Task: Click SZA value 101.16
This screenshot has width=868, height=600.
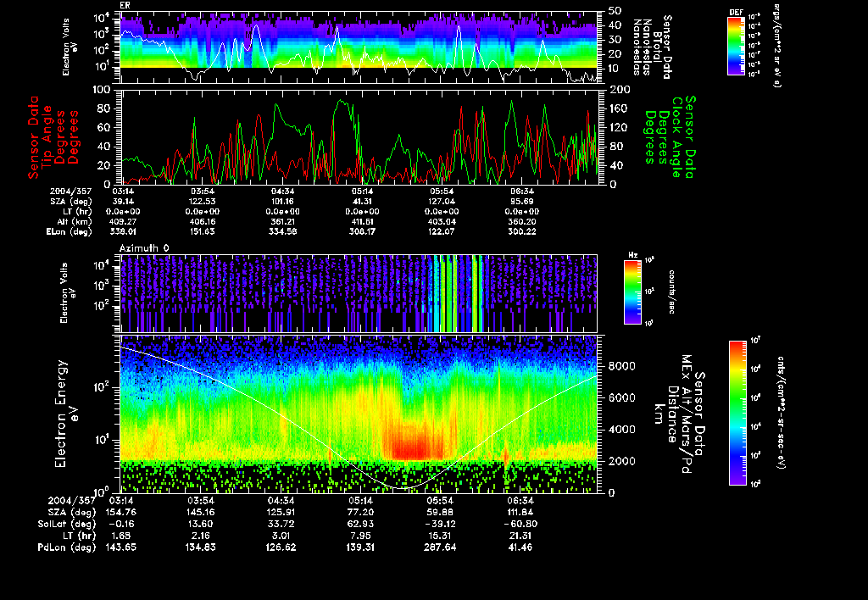Action: click(x=281, y=202)
